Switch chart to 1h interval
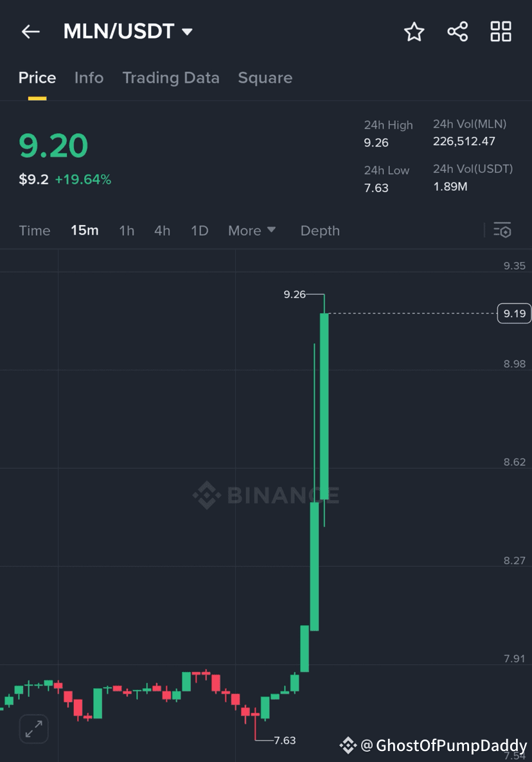Viewport: 532px width, 762px height. 127,231
